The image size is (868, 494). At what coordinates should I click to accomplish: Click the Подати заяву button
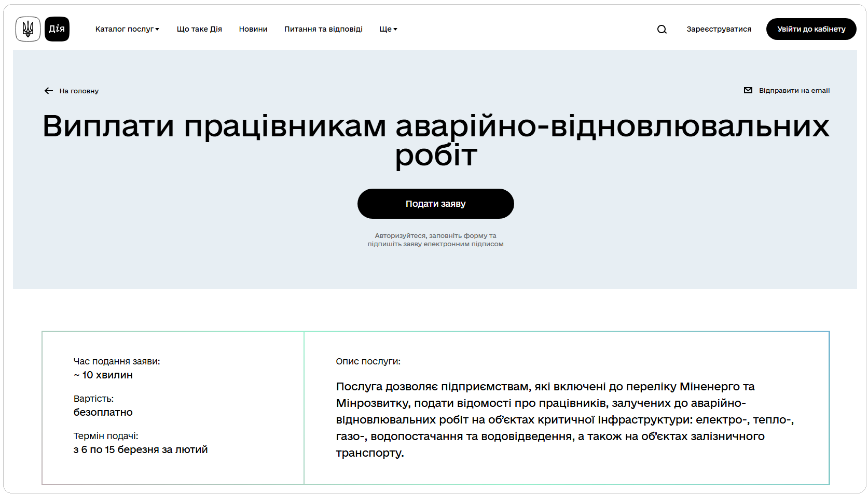(435, 203)
